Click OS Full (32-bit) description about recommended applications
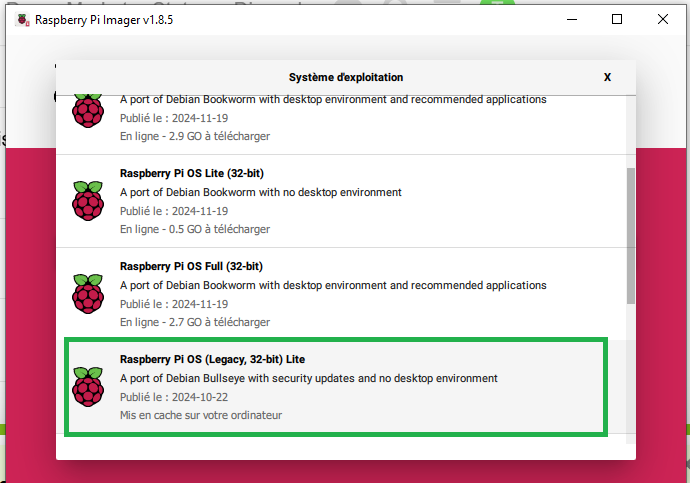690x483 pixels. [333, 285]
